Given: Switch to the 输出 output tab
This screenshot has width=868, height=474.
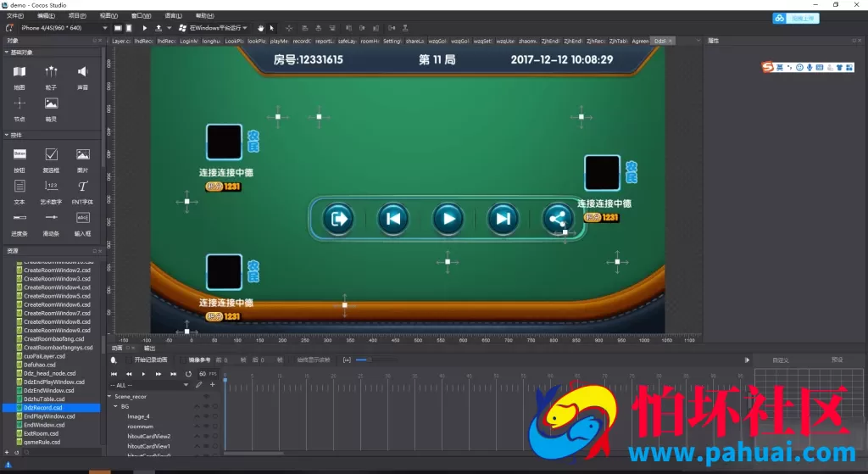Looking at the screenshot, I should [x=149, y=348].
